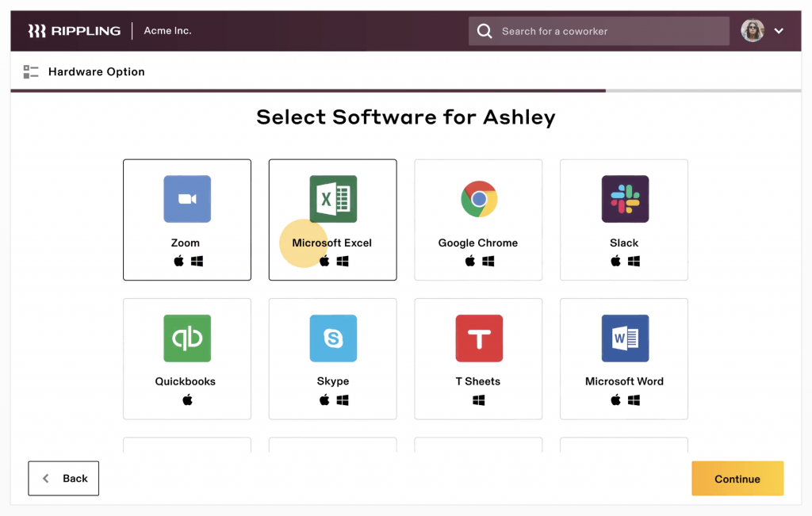Image resolution: width=812 pixels, height=516 pixels.
Task: Click the Apple icon under Google Chrome
Action: point(469,261)
